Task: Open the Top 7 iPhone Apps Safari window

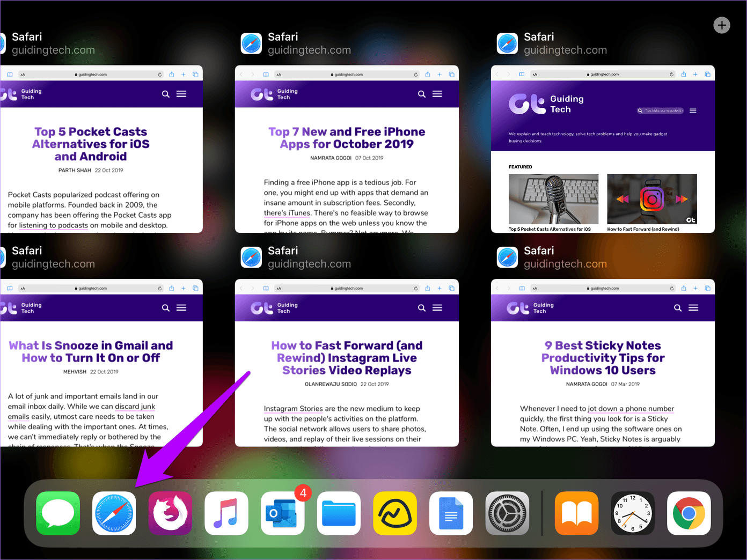Action: [347, 149]
